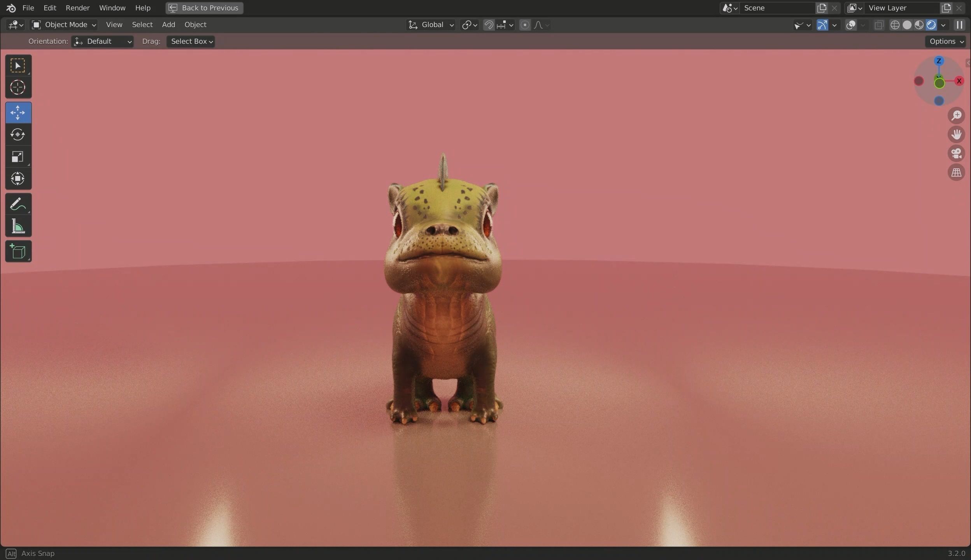Open the editor type selector icon
Viewport: 971px width, 560px height.
click(16, 25)
